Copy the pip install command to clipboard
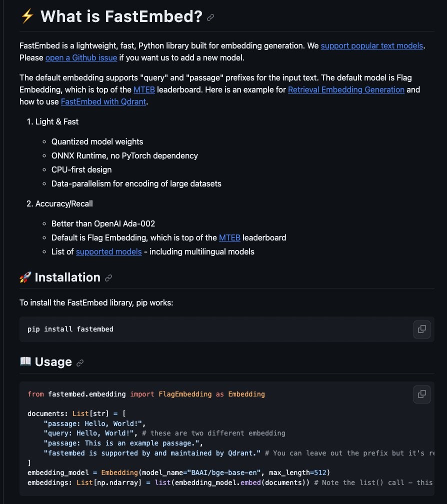Image resolution: width=447 pixels, height=504 pixels. coord(421,329)
